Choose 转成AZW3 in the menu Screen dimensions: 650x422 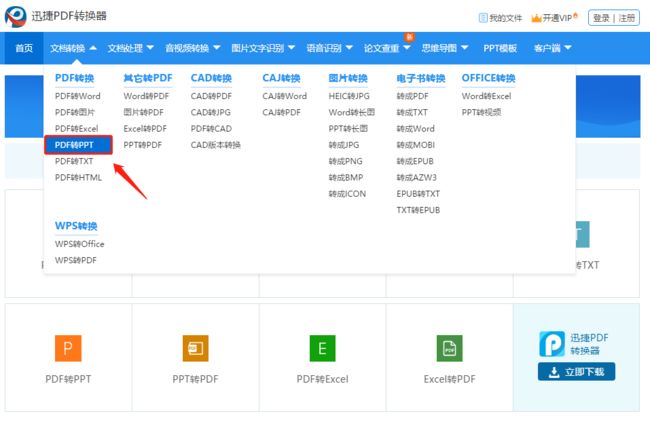(x=416, y=177)
